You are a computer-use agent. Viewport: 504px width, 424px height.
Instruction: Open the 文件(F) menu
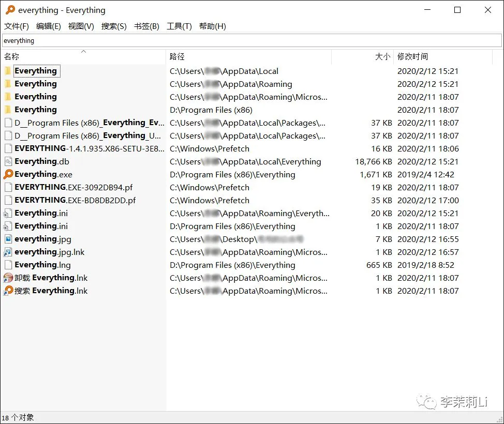point(16,26)
